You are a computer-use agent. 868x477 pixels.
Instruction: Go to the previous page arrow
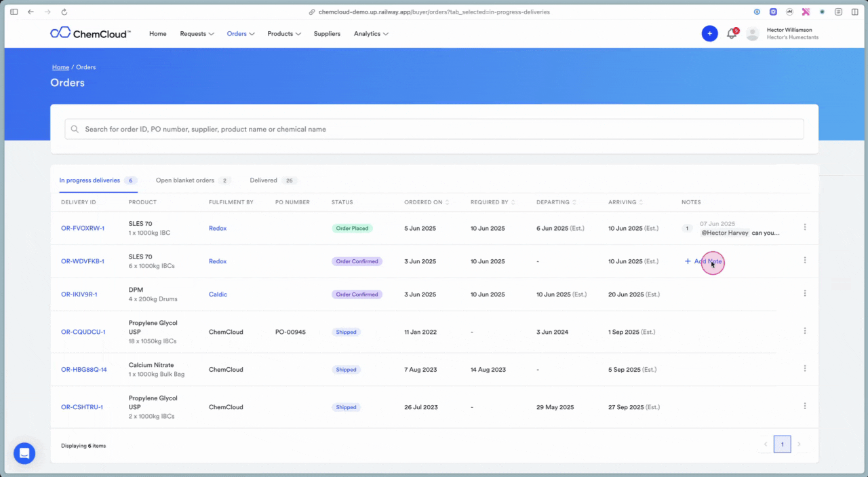(766, 444)
